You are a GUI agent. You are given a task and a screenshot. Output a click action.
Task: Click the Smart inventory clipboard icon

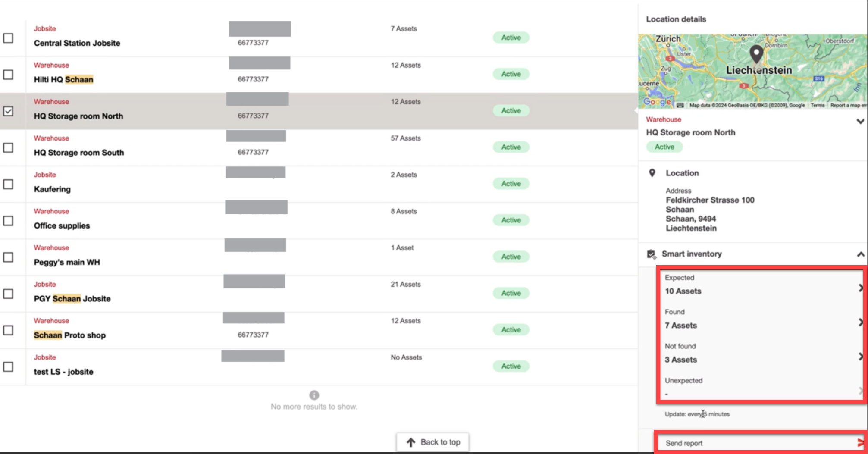(x=651, y=254)
